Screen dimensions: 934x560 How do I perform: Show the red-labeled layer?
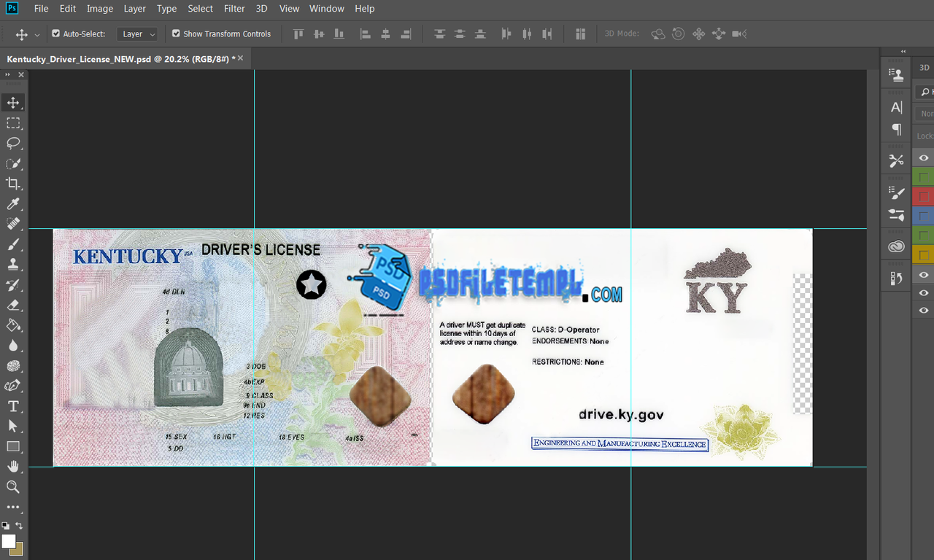924,197
